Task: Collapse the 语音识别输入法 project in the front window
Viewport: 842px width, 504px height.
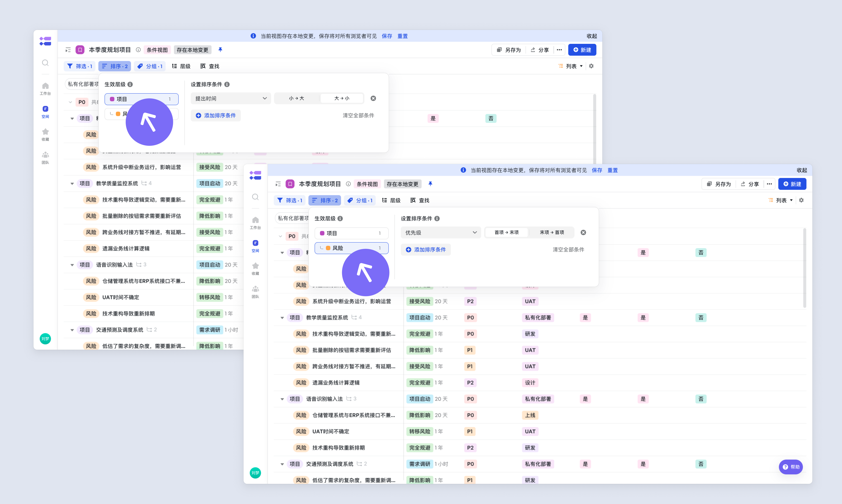Action: (282, 399)
